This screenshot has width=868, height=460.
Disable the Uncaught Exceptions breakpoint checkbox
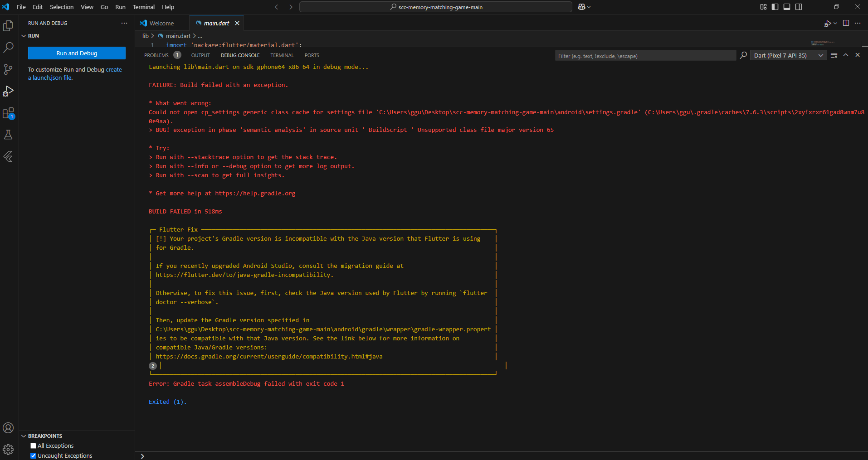tap(33, 456)
